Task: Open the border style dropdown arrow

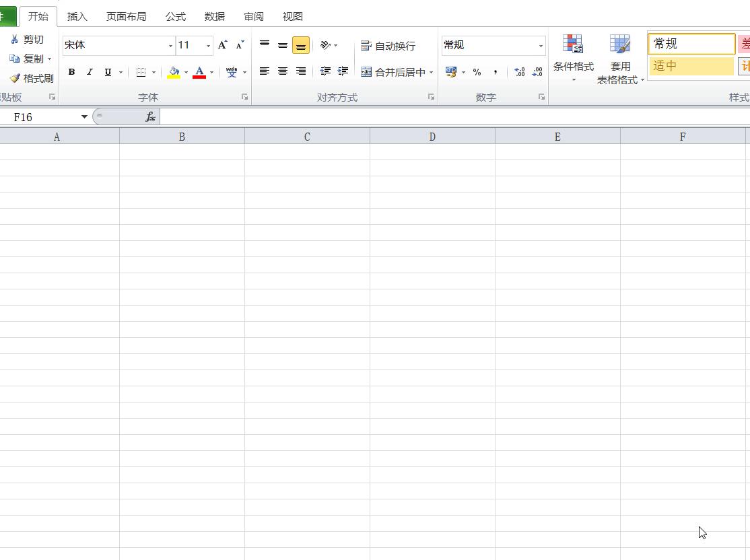Action: (x=153, y=72)
